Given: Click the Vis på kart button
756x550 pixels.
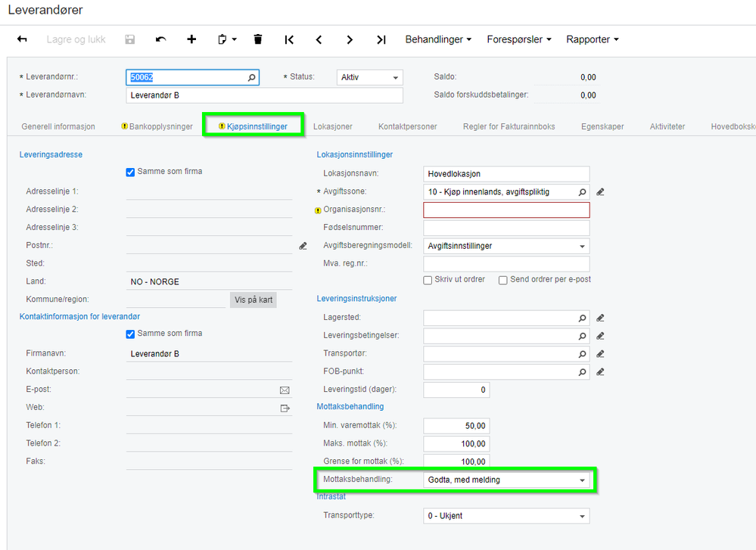Looking at the screenshot, I should (x=253, y=300).
